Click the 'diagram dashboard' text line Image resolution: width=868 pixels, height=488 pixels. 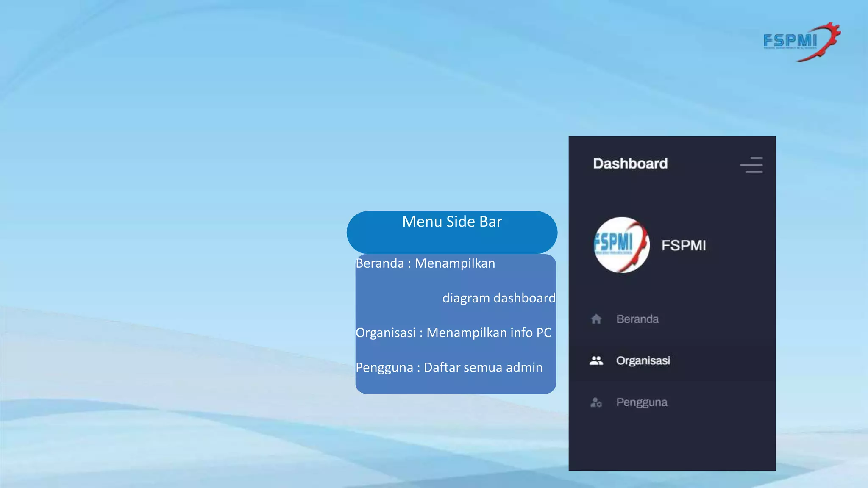click(498, 298)
